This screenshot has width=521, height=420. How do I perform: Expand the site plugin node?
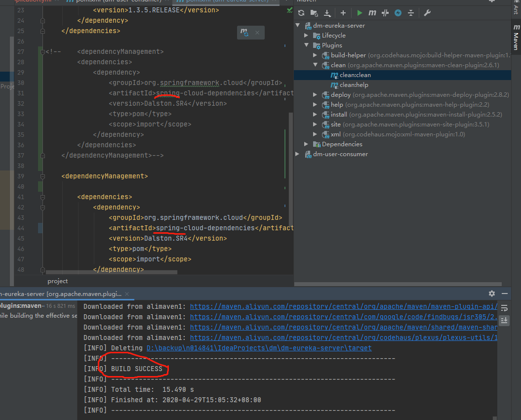[x=315, y=124]
